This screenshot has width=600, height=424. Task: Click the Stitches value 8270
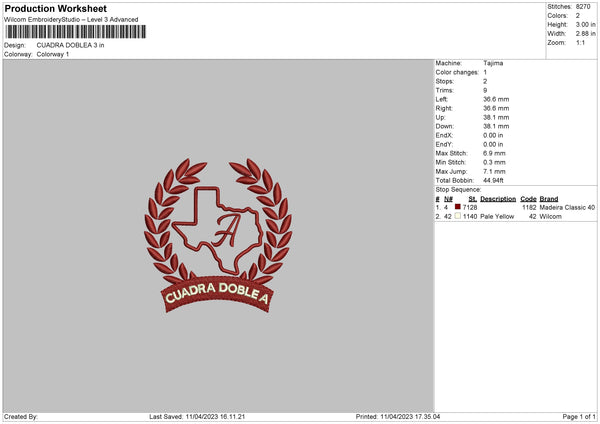coord(583,7)
